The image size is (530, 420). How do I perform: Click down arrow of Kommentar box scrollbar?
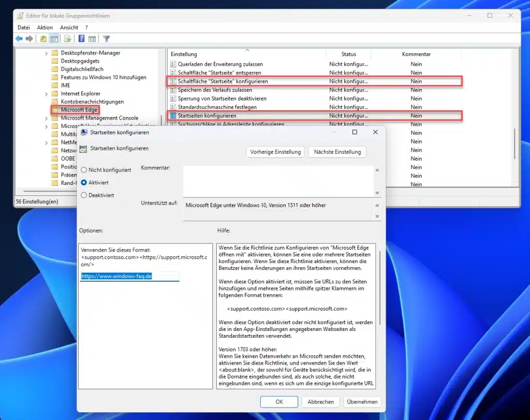[377, 193]
